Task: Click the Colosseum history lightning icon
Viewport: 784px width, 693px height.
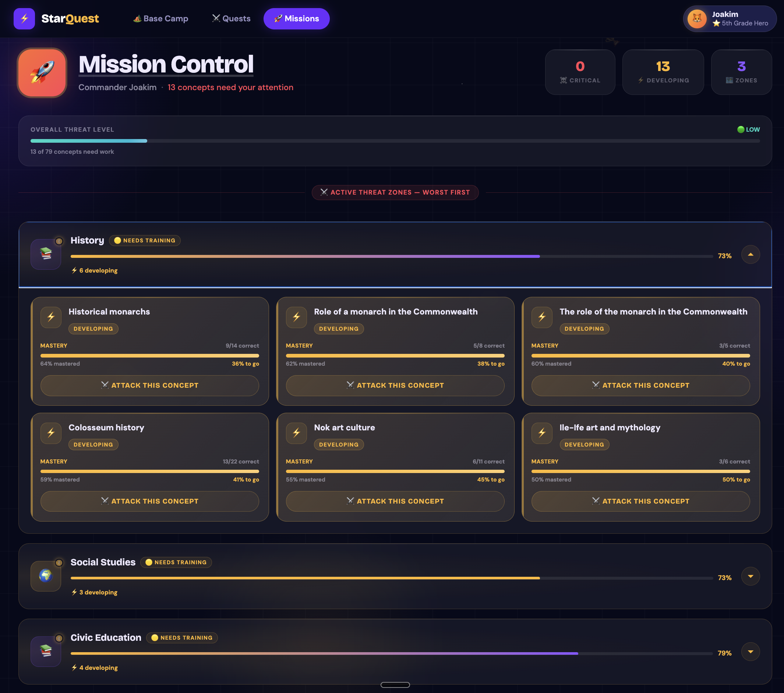Action: pyautogui.click(x=51, y=433)
